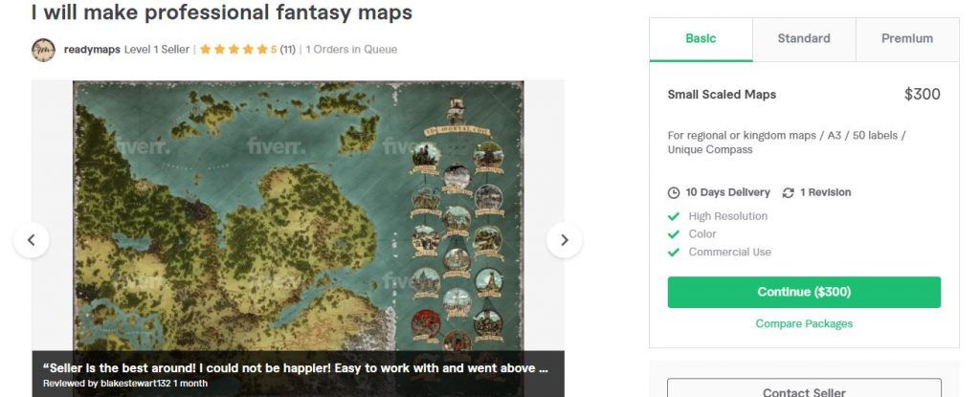
Task: Click Continue ($300) button
Action: (x=804, y=292)
